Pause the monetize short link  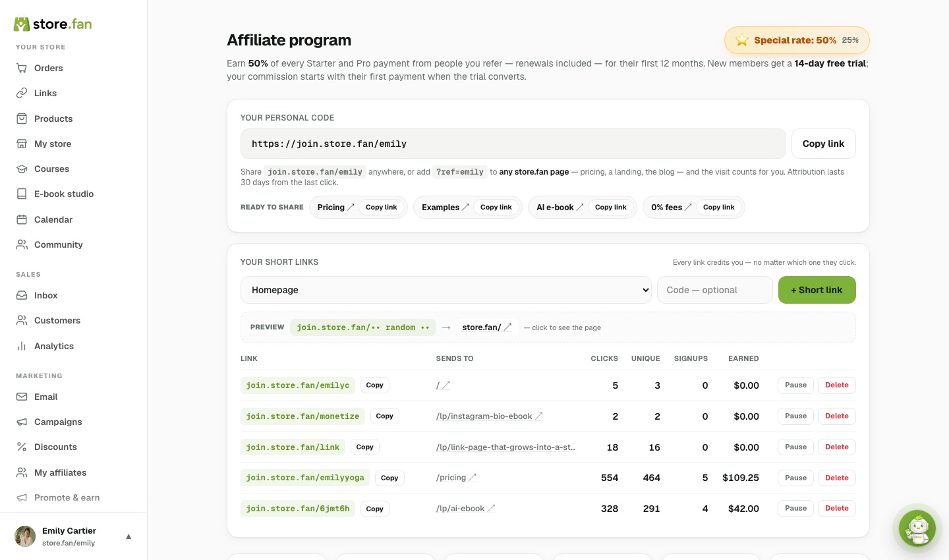click(795, 416)
